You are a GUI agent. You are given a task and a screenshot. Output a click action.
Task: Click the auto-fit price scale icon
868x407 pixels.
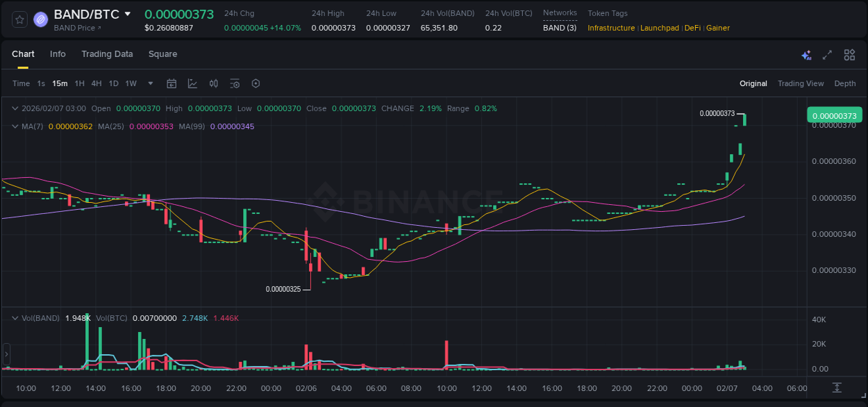[837, 387]
